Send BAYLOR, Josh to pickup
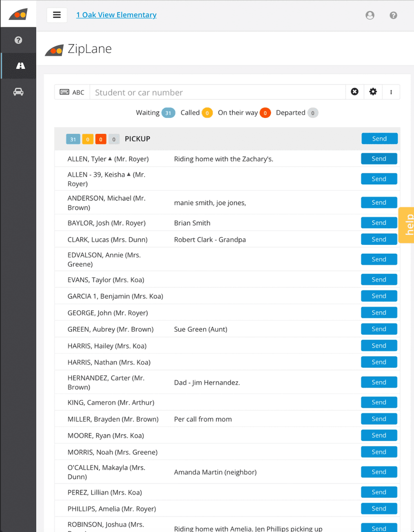 pos(379,223)
